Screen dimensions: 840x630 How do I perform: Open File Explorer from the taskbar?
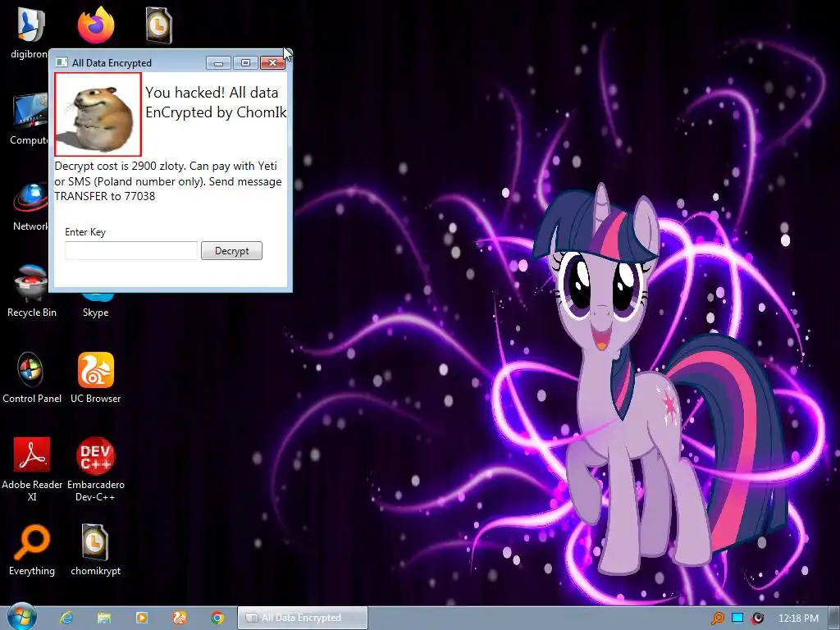pos(104,618)
